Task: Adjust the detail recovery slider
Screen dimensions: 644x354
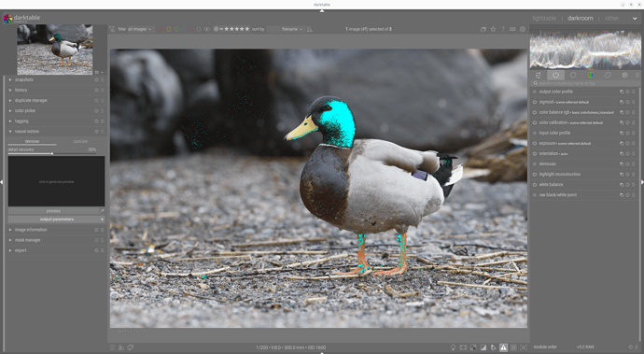Action: click(x=52, y=150)
